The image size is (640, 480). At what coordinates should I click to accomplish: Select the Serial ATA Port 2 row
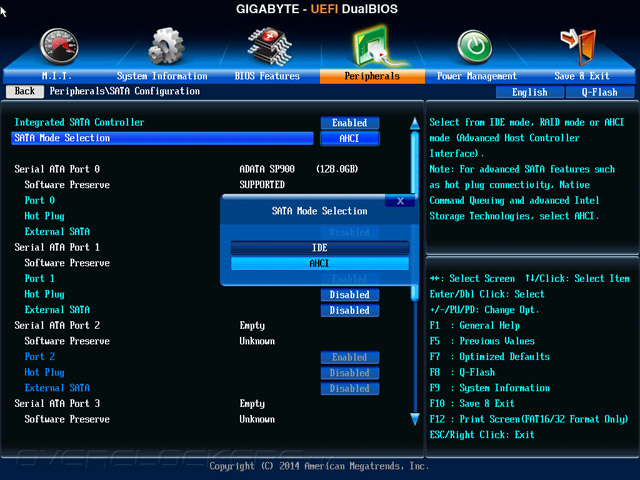(x=57, y=325)
